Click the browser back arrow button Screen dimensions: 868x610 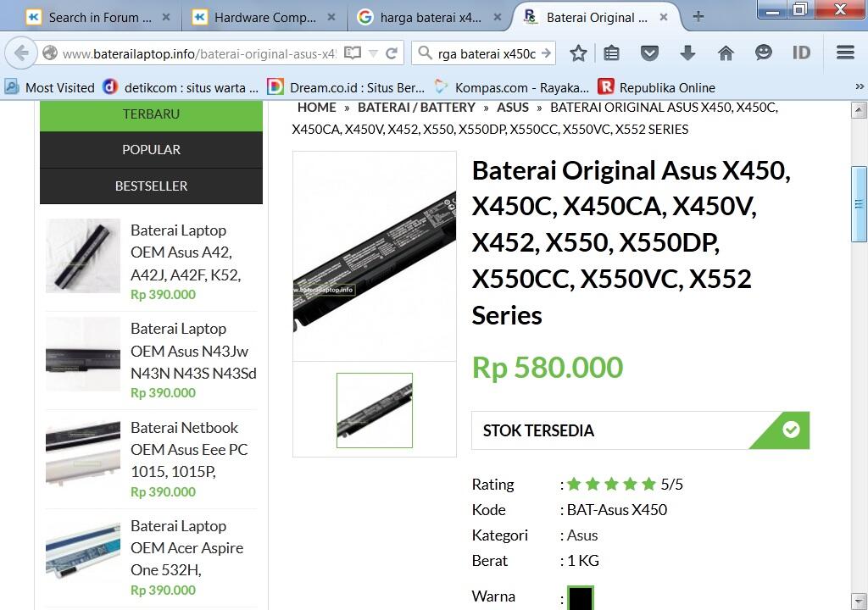coord(21,53)
